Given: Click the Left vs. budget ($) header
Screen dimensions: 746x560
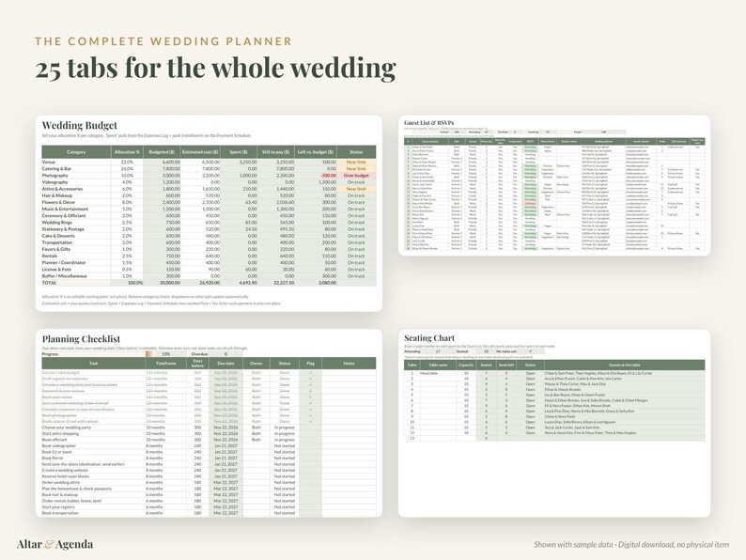Looking at the screenshot, I should click(316, 152).
